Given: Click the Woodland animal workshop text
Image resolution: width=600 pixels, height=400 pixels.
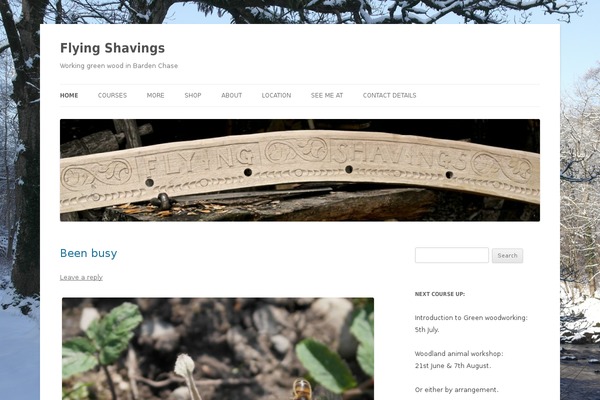Looking at the screenshot, I should [459, 354].
